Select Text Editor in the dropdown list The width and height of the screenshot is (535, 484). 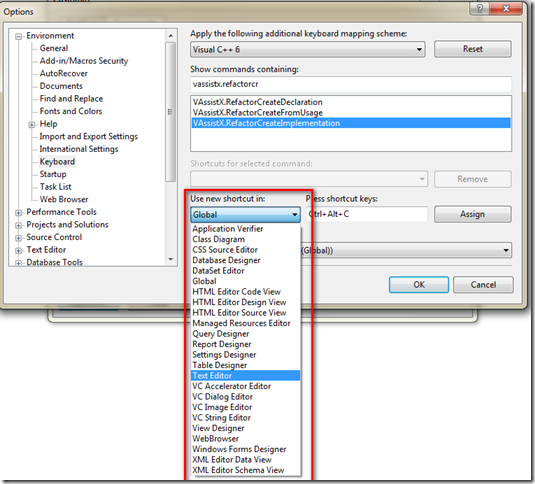(x=246, y=376)
